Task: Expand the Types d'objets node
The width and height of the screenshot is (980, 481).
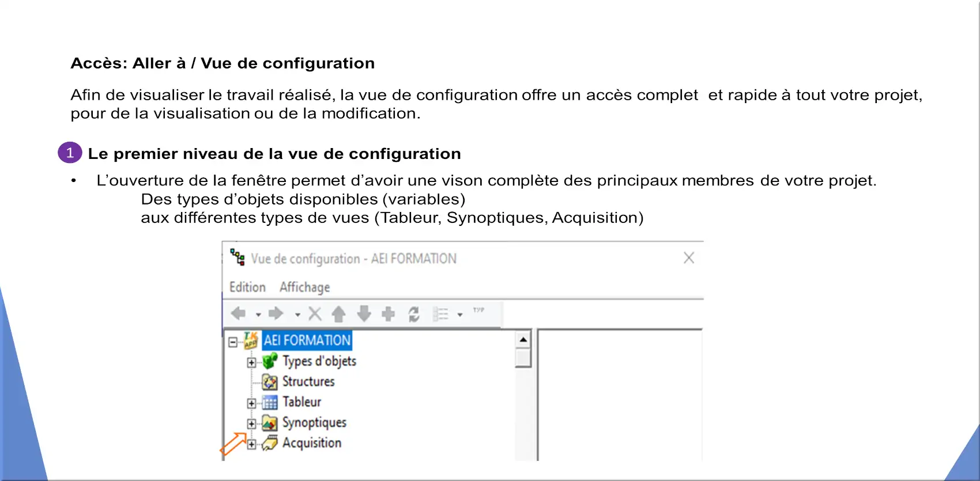Action: [x=251, y=362]
